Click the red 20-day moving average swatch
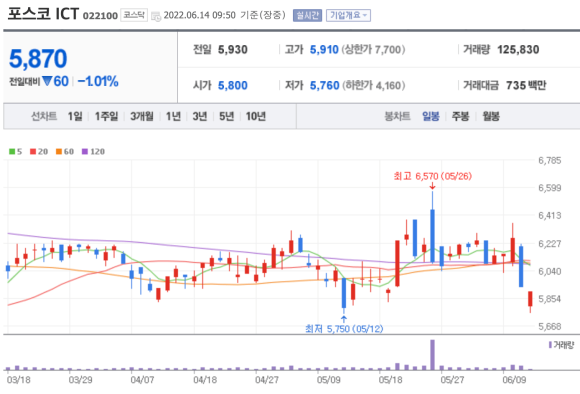 [x=33, y=152]
